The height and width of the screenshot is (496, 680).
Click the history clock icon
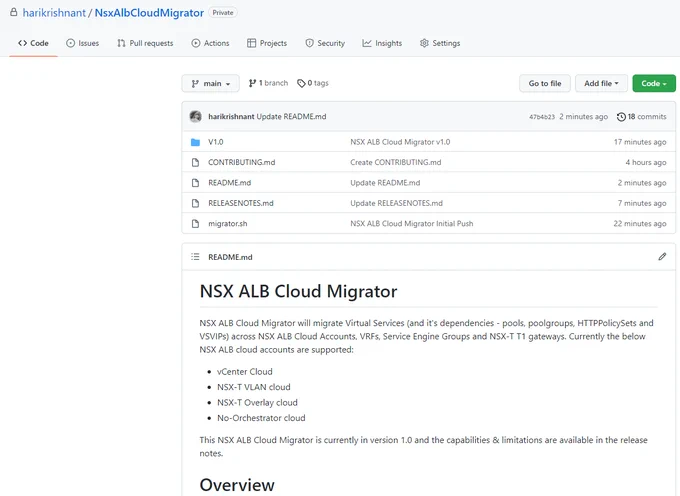(621, 117)
